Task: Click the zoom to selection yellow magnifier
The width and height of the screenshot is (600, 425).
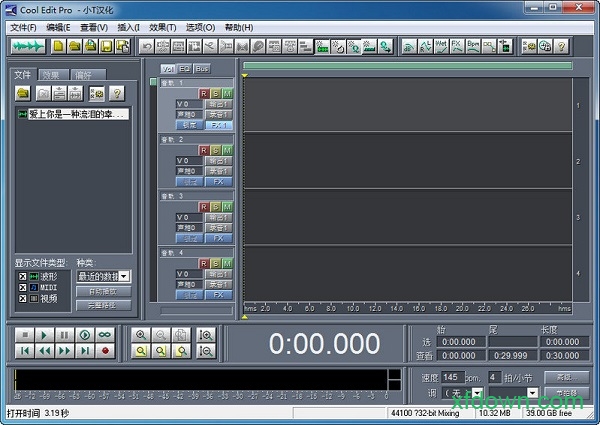Action: coord(141,351)
